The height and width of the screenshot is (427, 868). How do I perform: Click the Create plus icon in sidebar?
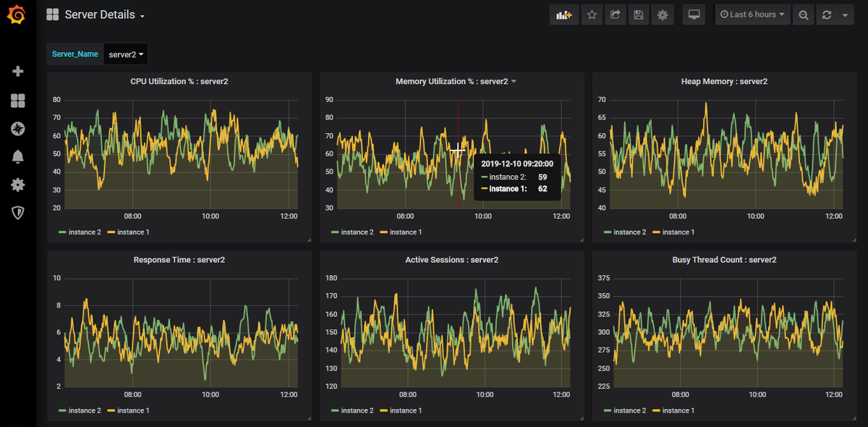tap(18, 71)
